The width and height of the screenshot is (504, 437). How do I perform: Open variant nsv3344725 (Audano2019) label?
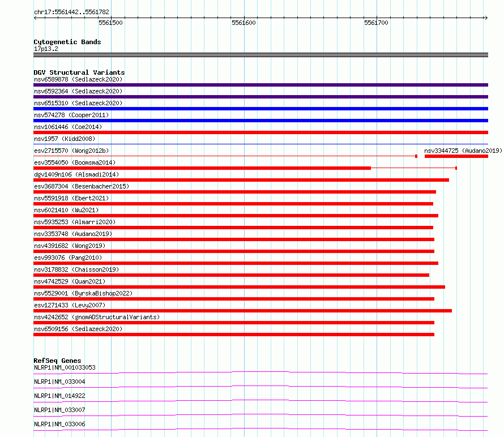click(463, 151)
